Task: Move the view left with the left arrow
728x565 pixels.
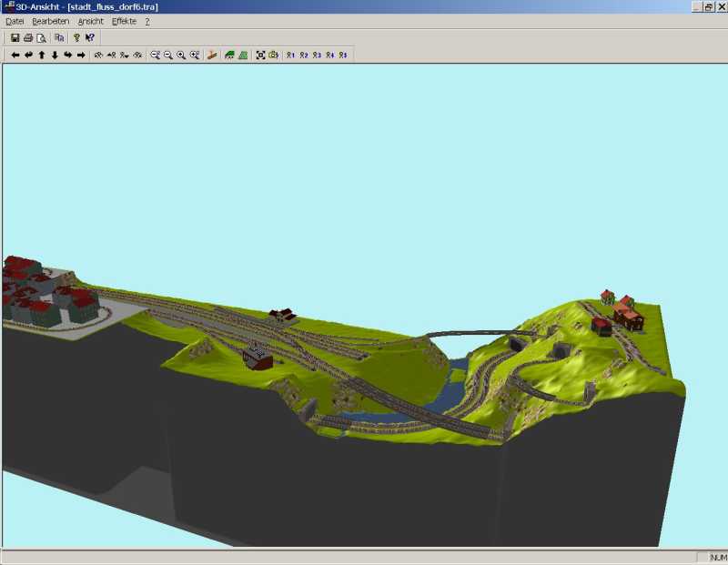Action: click(x=15, y=55)
